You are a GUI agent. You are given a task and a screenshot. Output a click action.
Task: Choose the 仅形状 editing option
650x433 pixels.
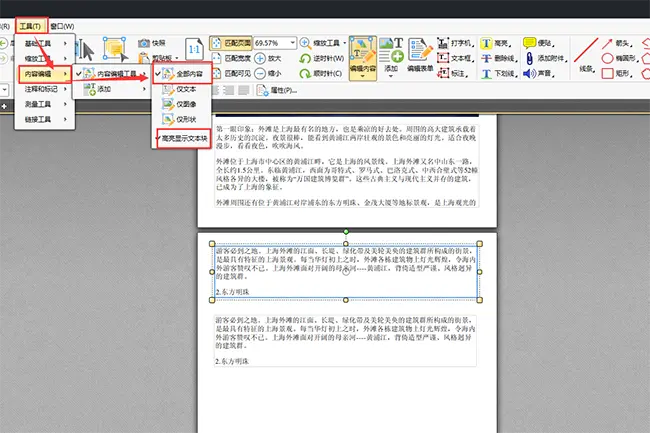[182, 119]
